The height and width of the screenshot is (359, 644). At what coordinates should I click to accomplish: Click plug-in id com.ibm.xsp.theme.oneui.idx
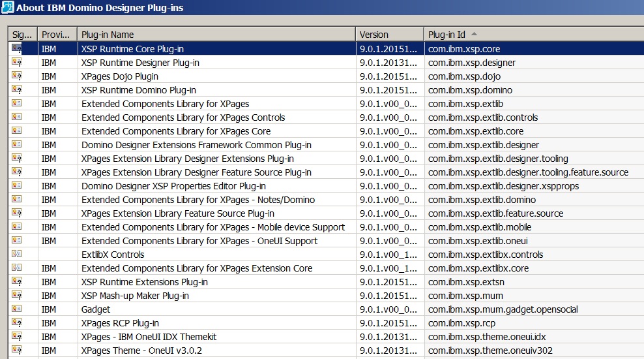coord(487,337)
